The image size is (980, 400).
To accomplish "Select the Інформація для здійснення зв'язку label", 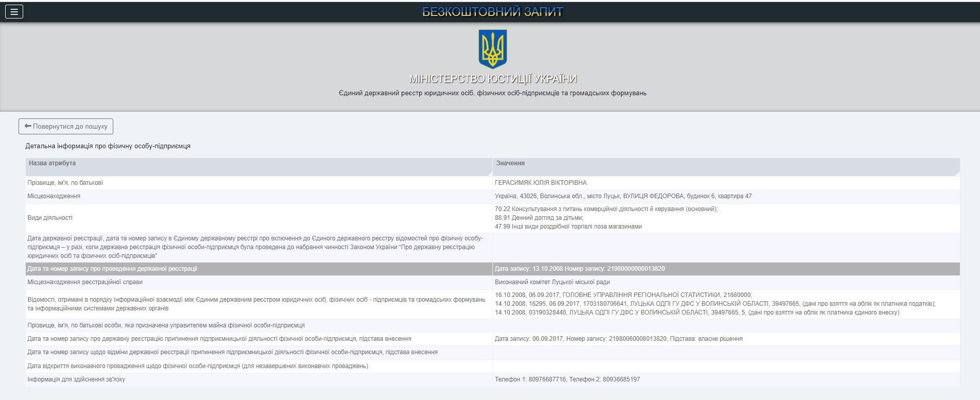I will click(76, 379).
